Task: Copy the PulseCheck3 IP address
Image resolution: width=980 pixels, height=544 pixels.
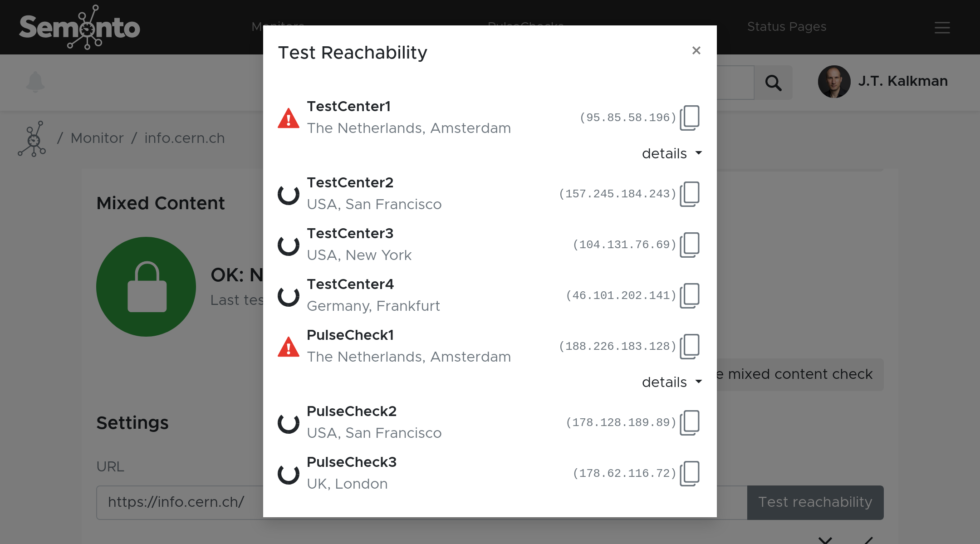Action: [690, 473]
